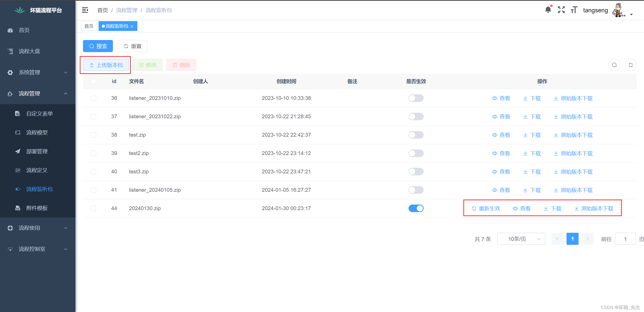Disable the active toggle for 20240130.zip
The width and height of the screenshot is (644, 312).
(416, 208)
